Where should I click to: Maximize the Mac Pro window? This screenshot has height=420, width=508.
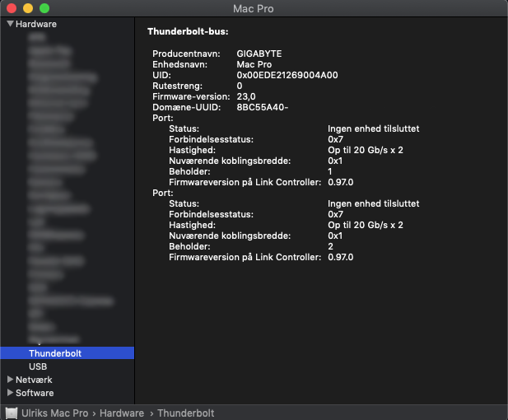coord(44,8)
